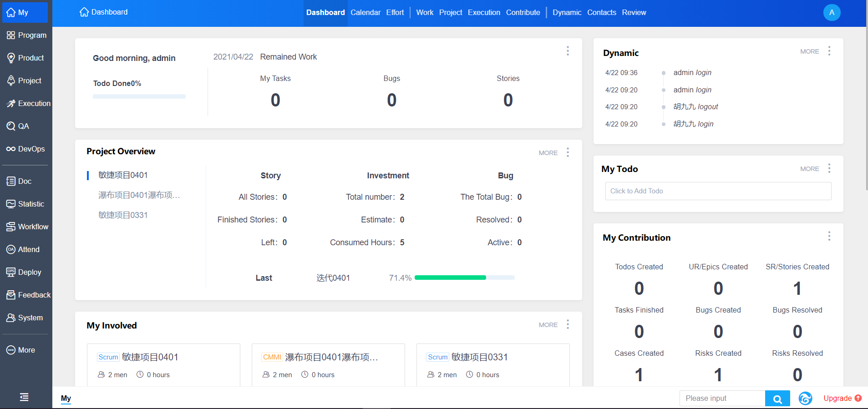Click MORE in the My Todo block

809,169
